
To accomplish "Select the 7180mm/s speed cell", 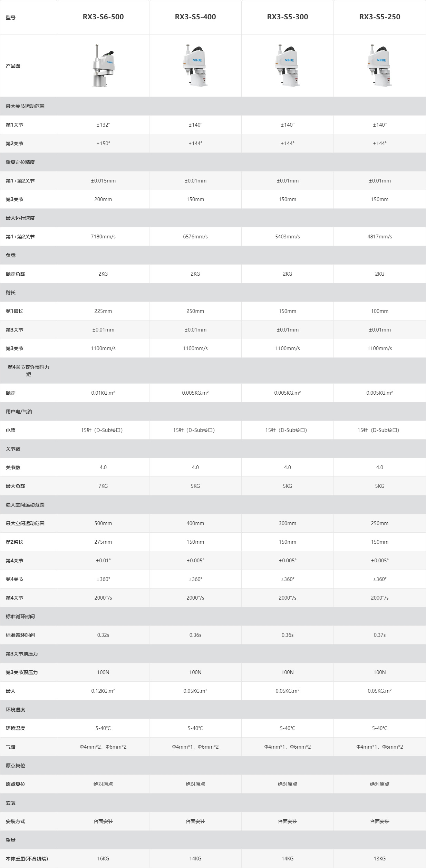I will coord(103,237).
